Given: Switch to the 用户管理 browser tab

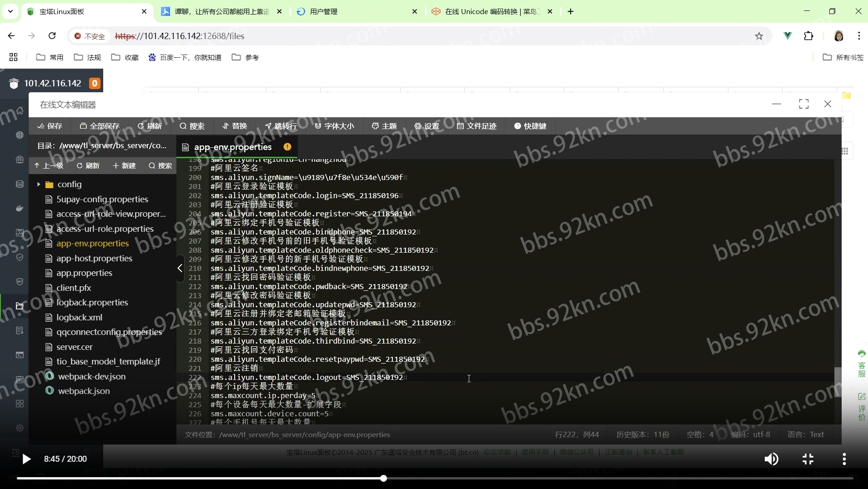Looking at the screenshot, I should coord(356,11).
